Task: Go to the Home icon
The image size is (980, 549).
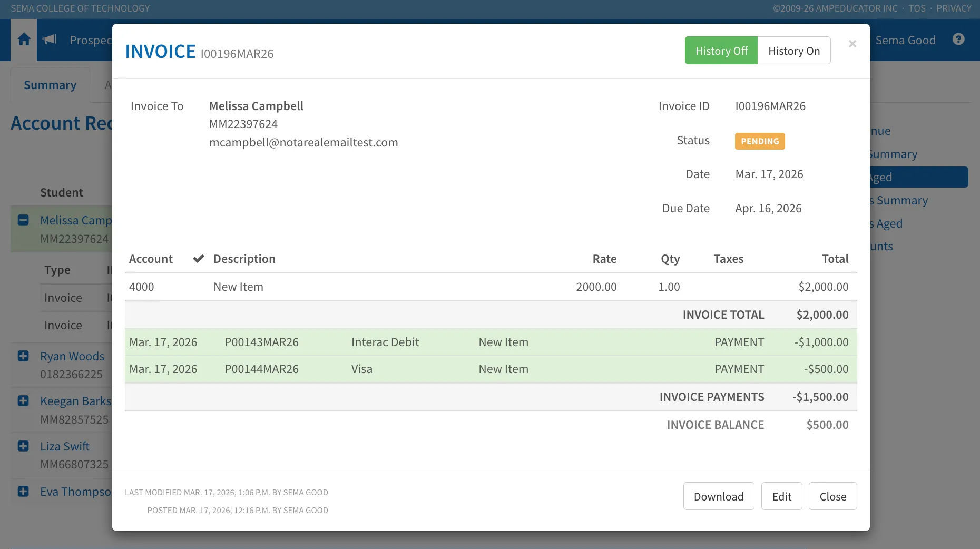Action: [x=24, y=40]
